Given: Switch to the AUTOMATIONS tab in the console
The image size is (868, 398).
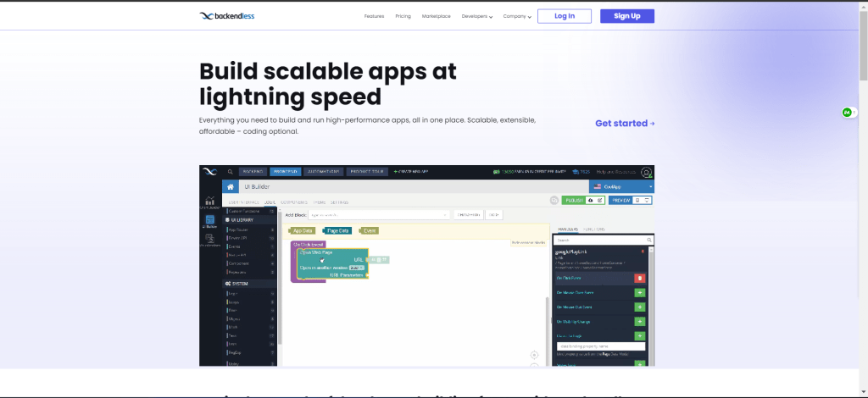Looking at the screenshot, I should pyautogui.click(x=324, y=172).
